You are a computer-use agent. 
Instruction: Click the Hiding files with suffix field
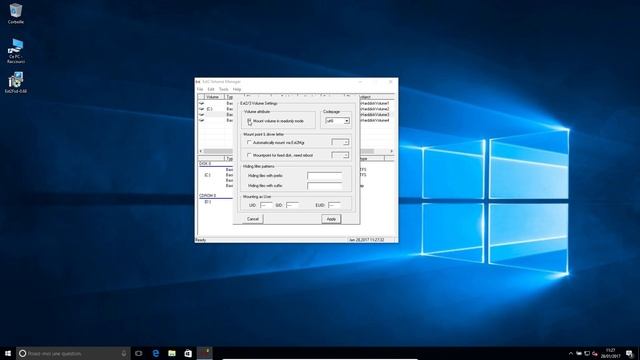coord(324,186)
